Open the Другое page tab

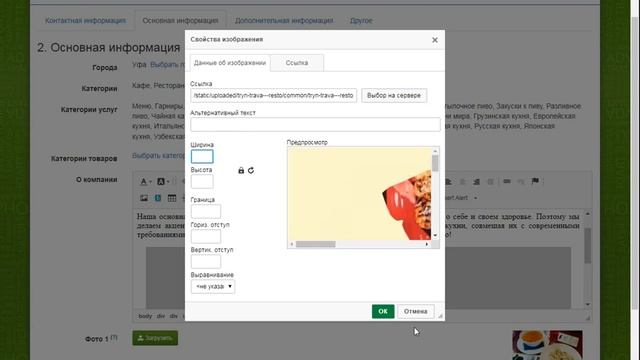(361, 20)
